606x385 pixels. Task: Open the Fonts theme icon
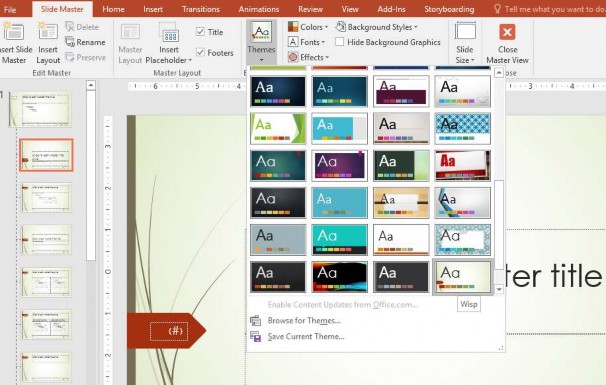click(x=293, y=42)
